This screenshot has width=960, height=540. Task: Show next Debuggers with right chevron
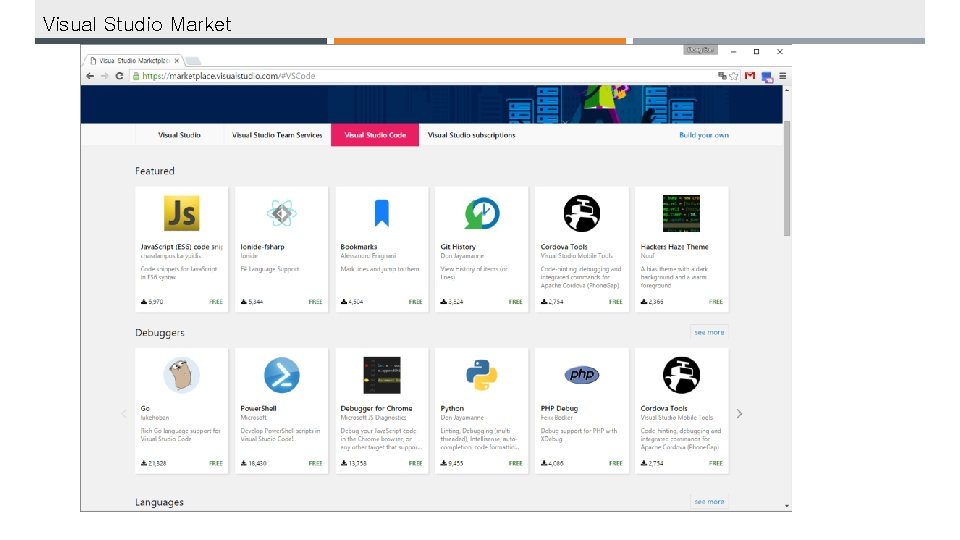coord(740,414)
